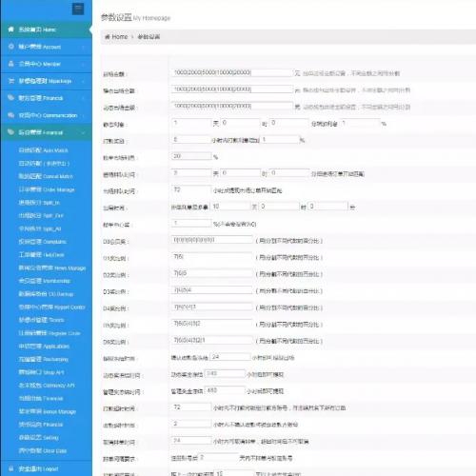The width and height of the screenshot is (476, 476).
Task: Open Recharging submenu item
Action: point(44,359)
